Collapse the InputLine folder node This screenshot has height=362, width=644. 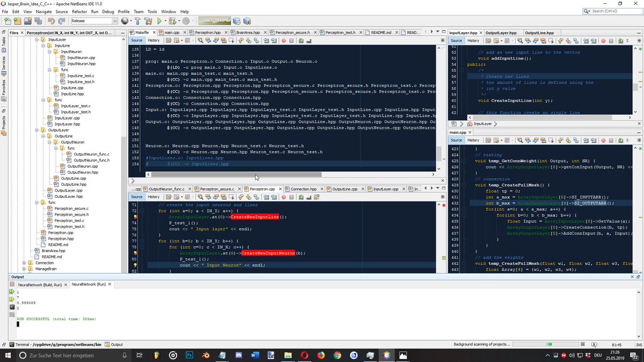(44, 46)
